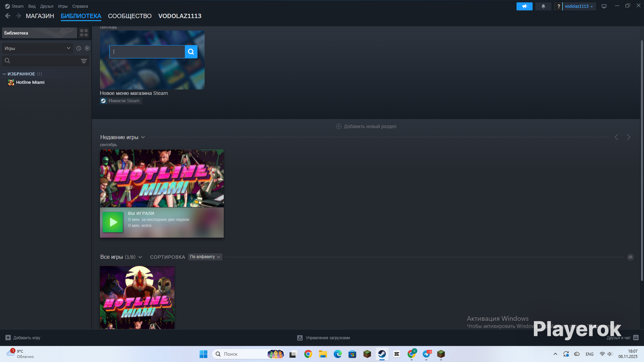Sort the game list by recent activity clock icon
This screenshot has height=362, width=644.
[79, 48]
